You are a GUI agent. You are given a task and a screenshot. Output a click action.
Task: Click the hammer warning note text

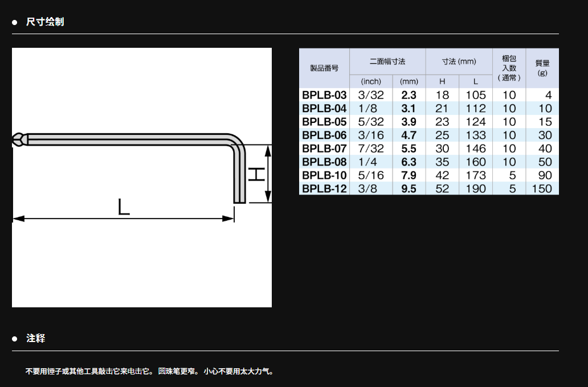point(150,372)
